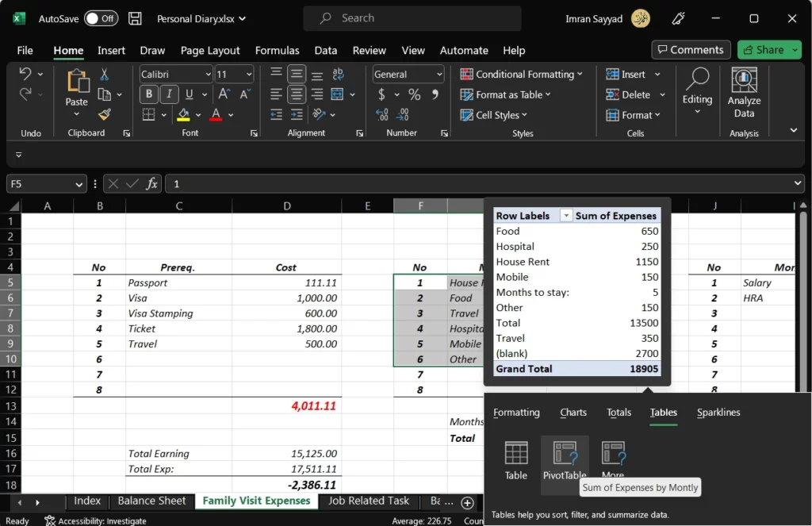Expand the General number format dropdown

tap(439, 75)
